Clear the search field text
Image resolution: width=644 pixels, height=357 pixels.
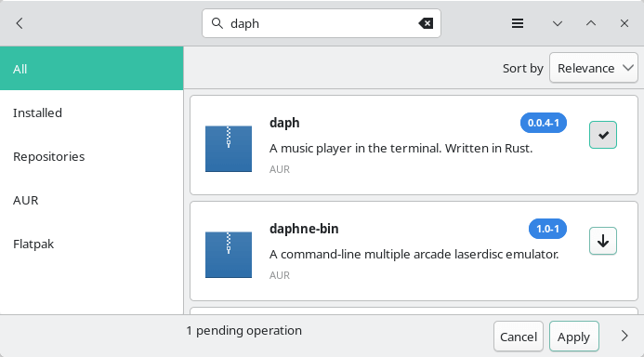point(426,23)
